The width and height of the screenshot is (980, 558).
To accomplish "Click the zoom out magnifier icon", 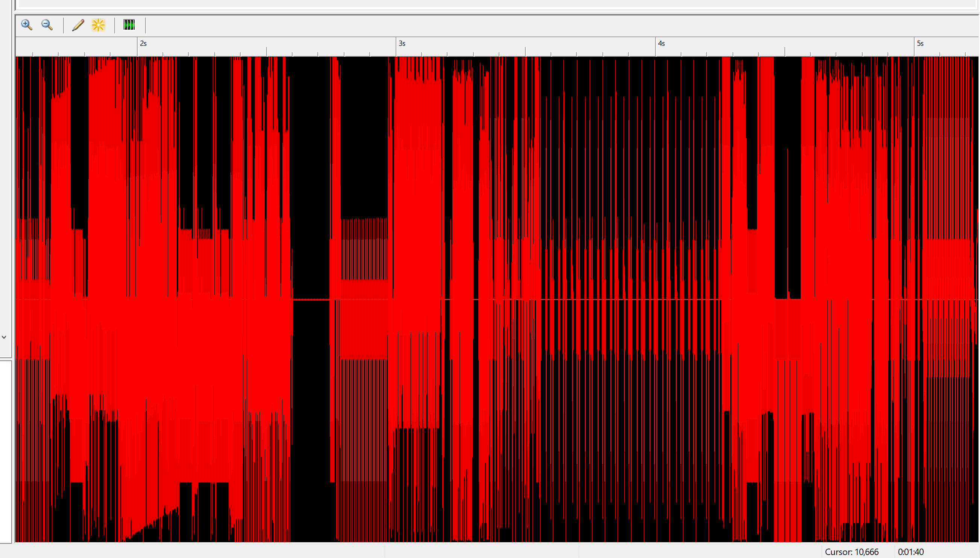I will coord(47,25).
